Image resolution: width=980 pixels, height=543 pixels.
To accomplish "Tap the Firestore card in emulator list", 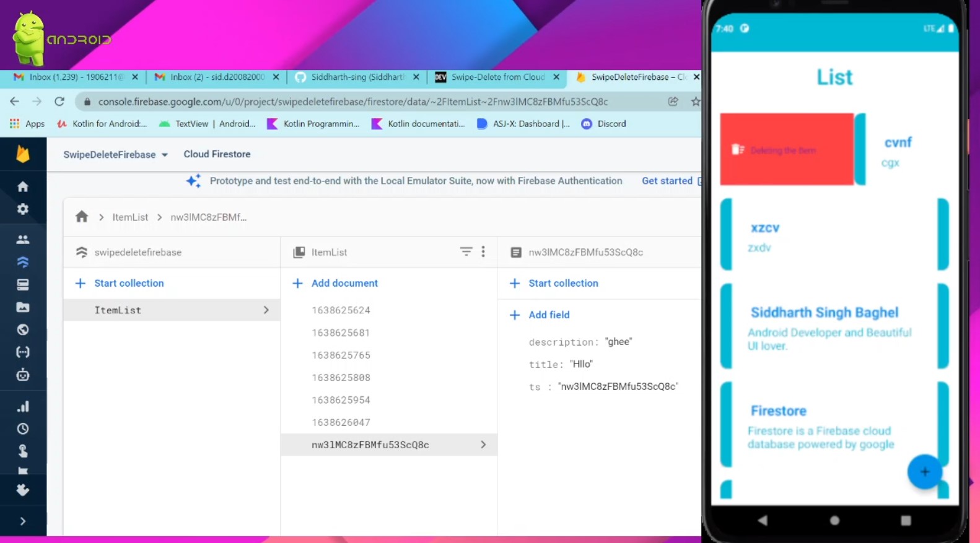I will coord(834,425).
